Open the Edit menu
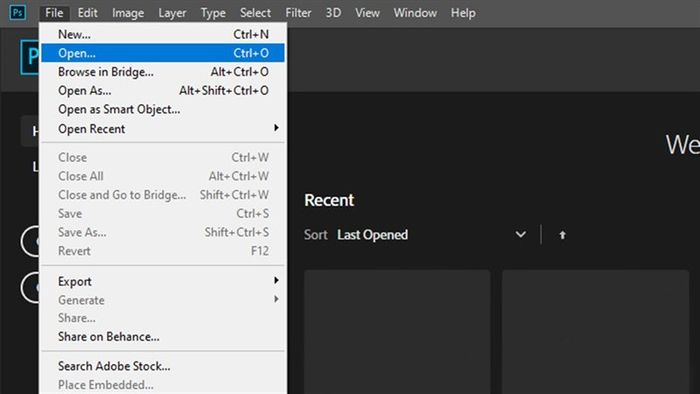Screen dimensions: 700x394 click(x=88, y=13)
